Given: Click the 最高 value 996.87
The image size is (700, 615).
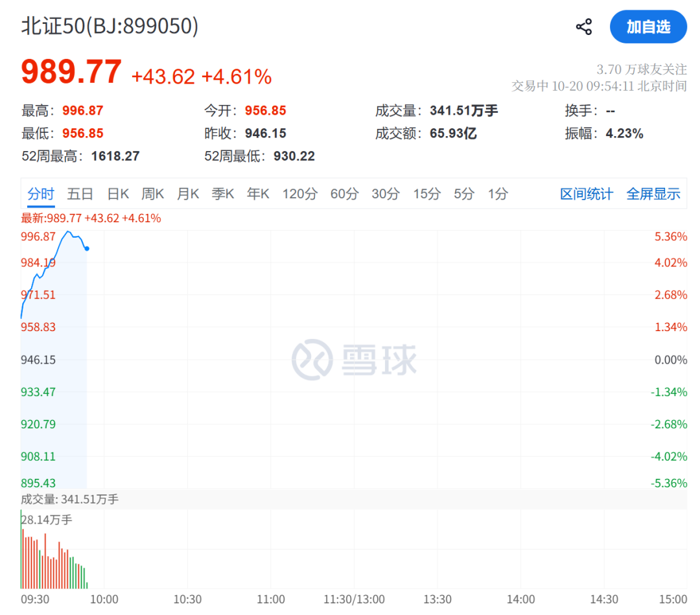Looking at the screenshot, I should pyautogui.click(x=83, y=110).
